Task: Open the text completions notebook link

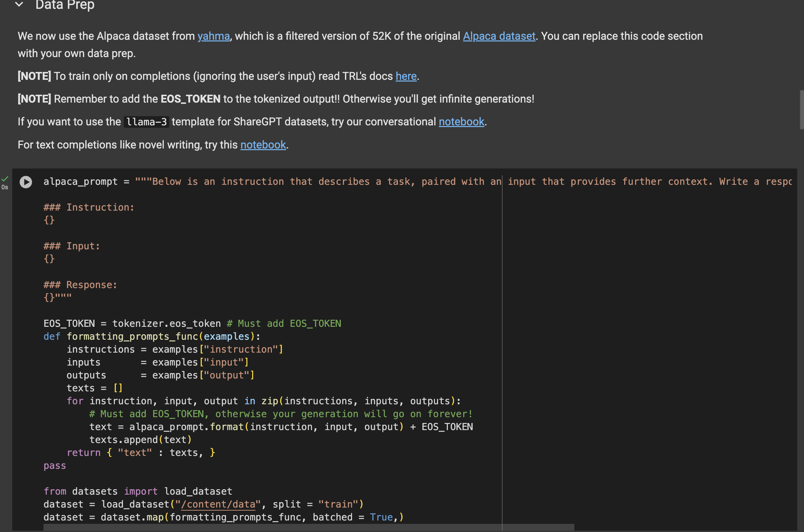Action: coord(263,145)
